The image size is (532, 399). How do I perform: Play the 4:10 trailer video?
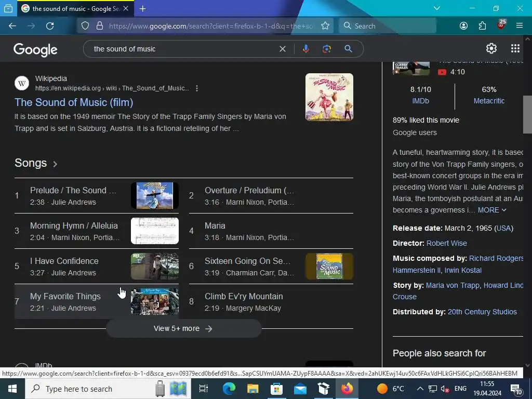pos(411,68)
